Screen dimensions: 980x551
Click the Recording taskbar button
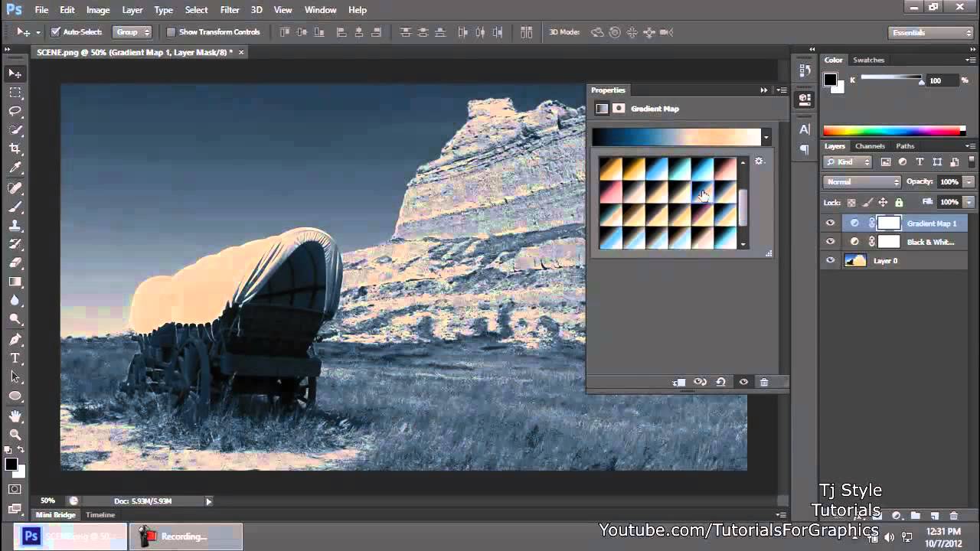186,536
